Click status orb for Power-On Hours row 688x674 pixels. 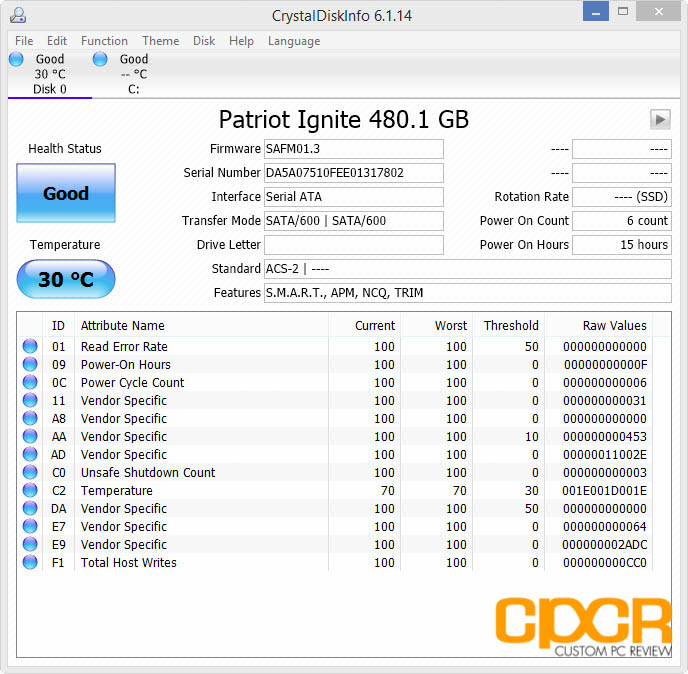point(30,364)
